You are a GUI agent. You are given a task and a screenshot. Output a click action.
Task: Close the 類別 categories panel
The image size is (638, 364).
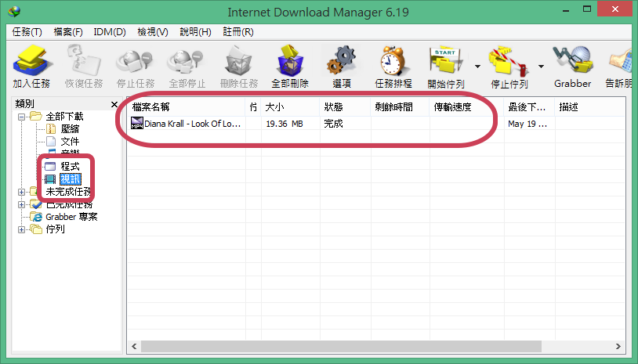click(114, 103)
